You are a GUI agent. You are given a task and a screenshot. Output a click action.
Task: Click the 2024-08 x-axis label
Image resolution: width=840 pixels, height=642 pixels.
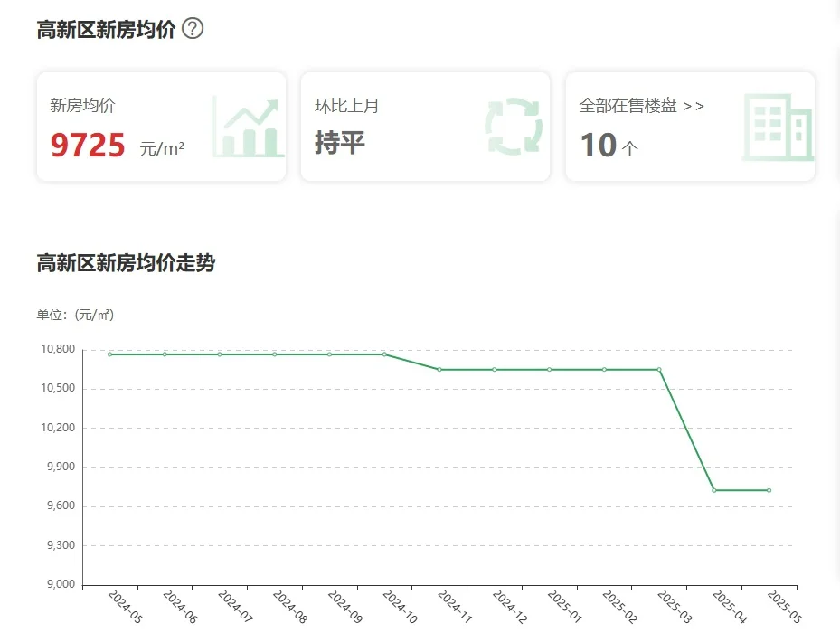point(290,608)
